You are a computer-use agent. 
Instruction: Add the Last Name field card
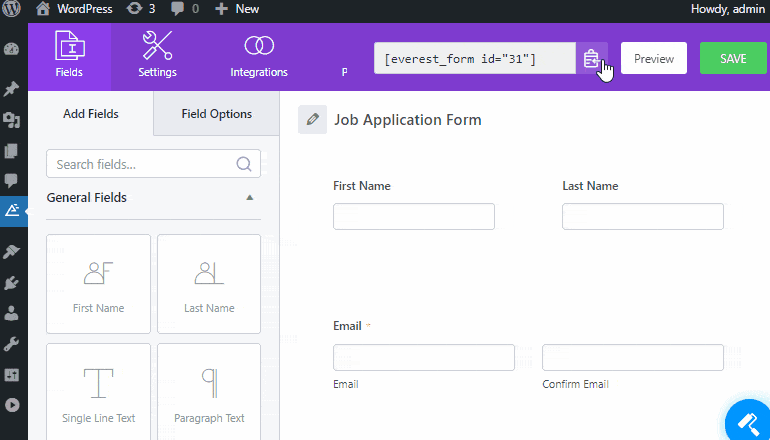pos(209,284)
